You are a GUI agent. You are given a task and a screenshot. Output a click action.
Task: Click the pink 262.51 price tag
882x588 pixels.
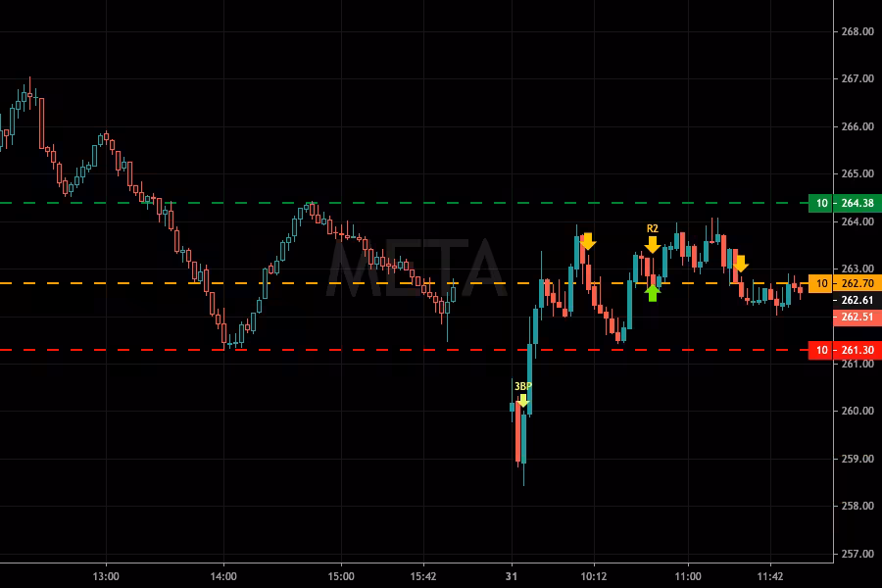(857, 318)
